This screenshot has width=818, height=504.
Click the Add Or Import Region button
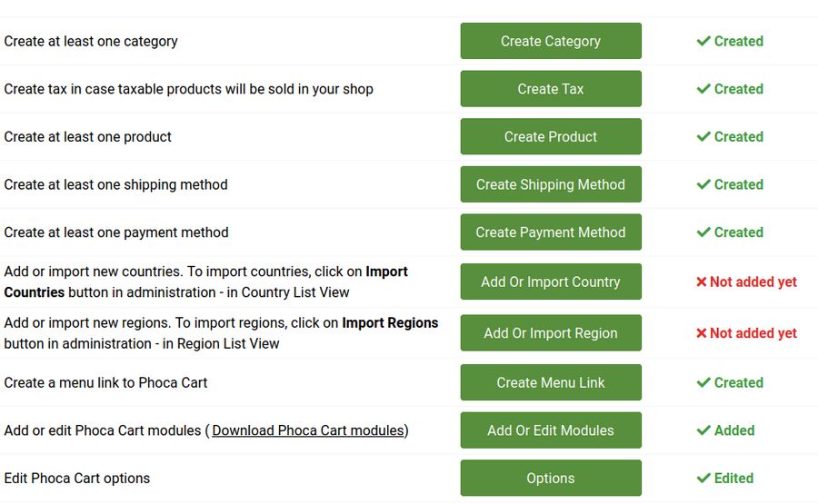551,333
